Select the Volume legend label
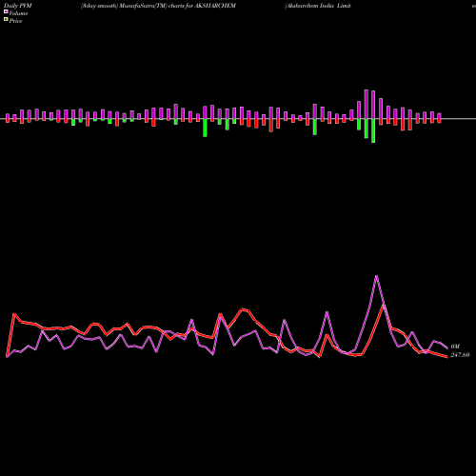476x476 pixels. pos(18,13)
